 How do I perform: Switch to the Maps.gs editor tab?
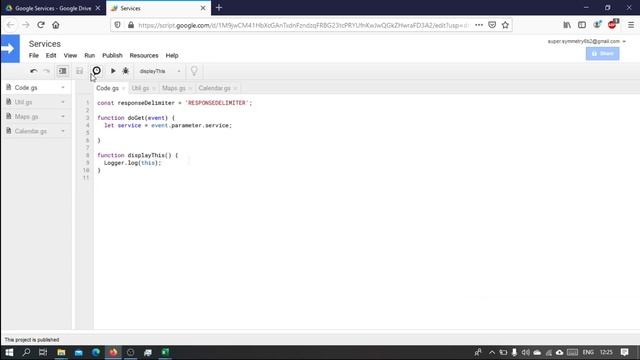coord(173,88)
